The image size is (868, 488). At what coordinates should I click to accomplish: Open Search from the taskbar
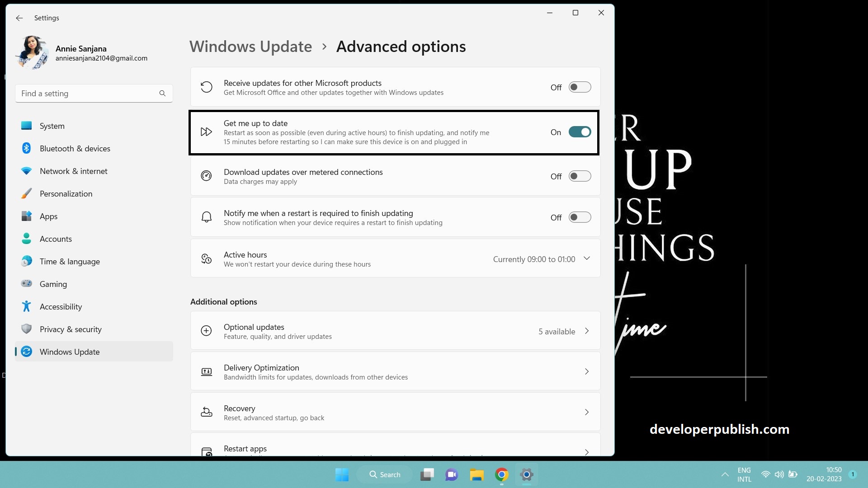[385, 474]
